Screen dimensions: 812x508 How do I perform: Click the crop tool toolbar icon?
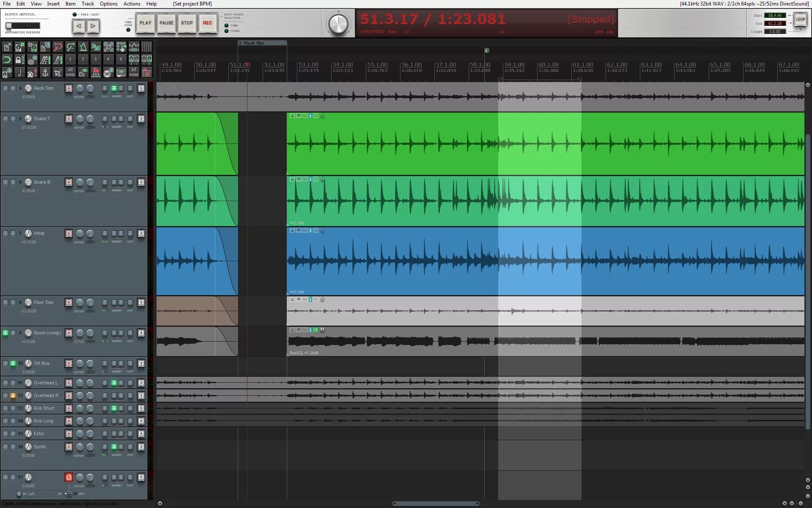[x=58, y=72]
